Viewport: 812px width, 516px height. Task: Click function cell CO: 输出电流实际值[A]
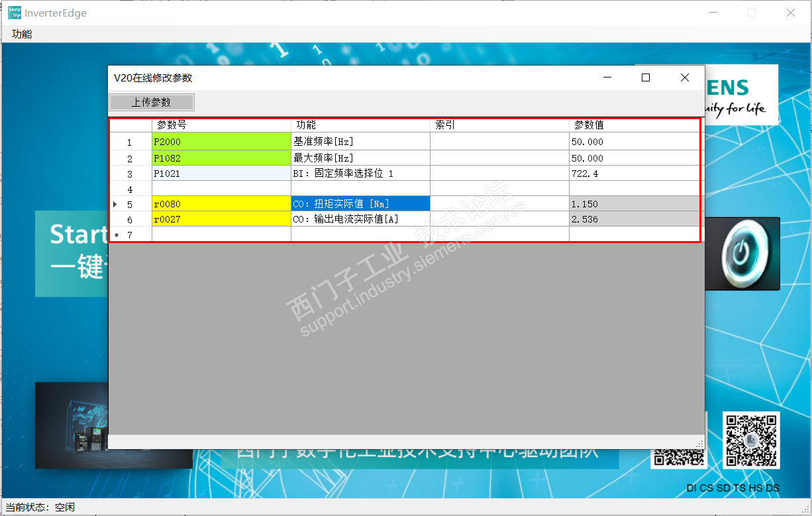(360, 219)
